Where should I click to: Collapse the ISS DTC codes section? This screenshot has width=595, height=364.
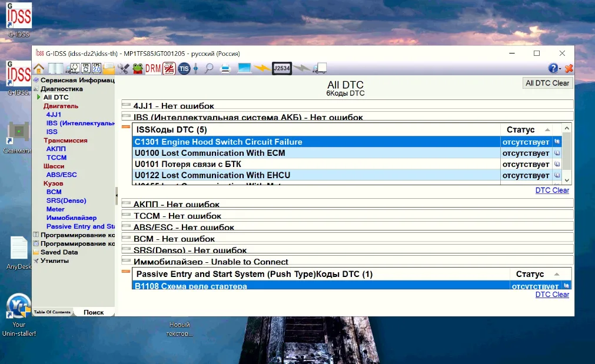click(125, 127)
